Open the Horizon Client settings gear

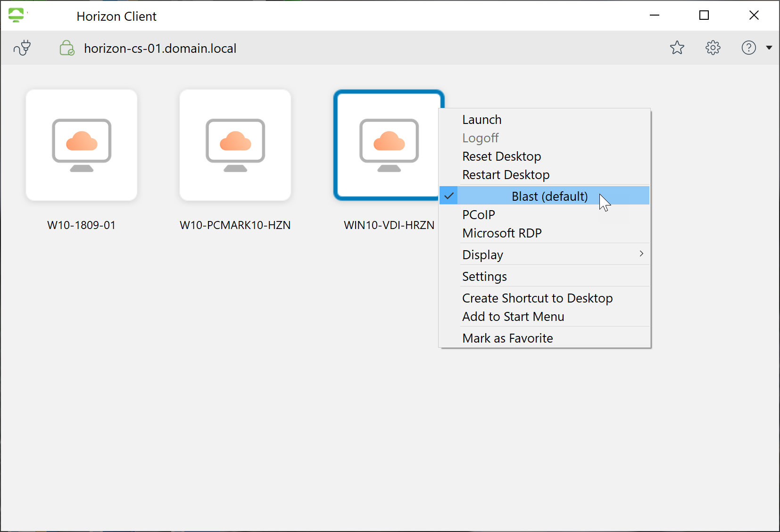pyautogui.click(x=713, y=48)
